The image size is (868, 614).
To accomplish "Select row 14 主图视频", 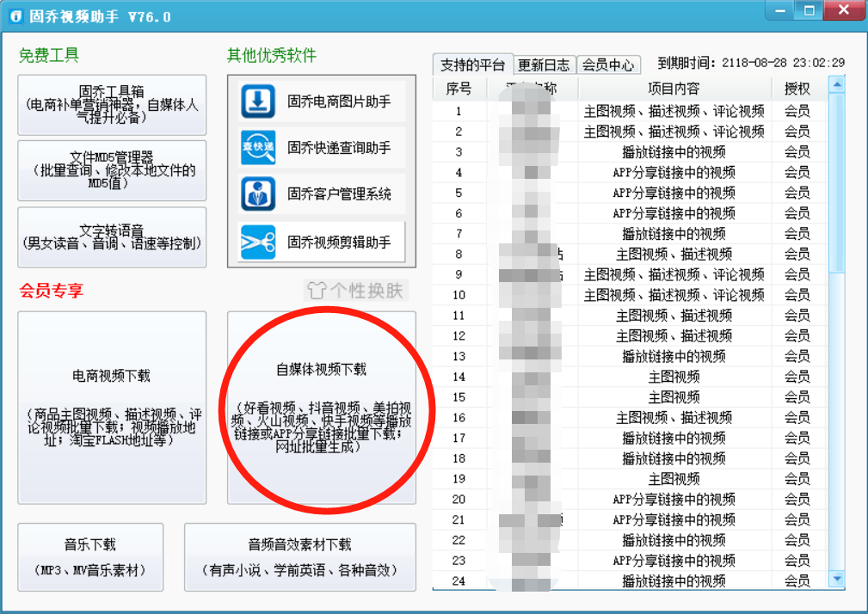I will pyautogui.click(x=630, y=377).
